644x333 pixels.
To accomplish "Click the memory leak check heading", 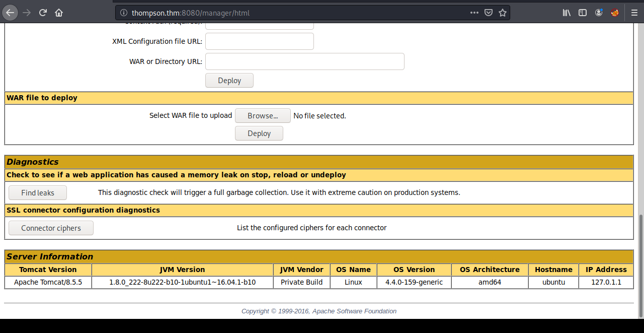I will [176, 175].
